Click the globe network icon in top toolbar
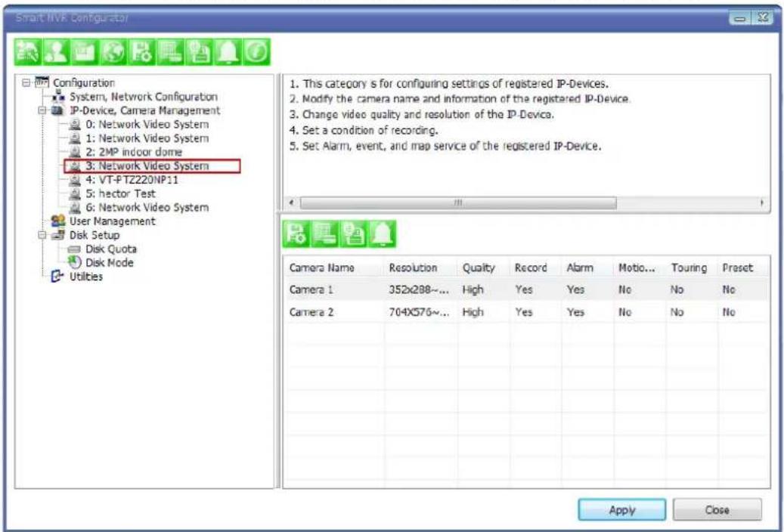Viewport: 784px width, 532px height. point(113,52)
